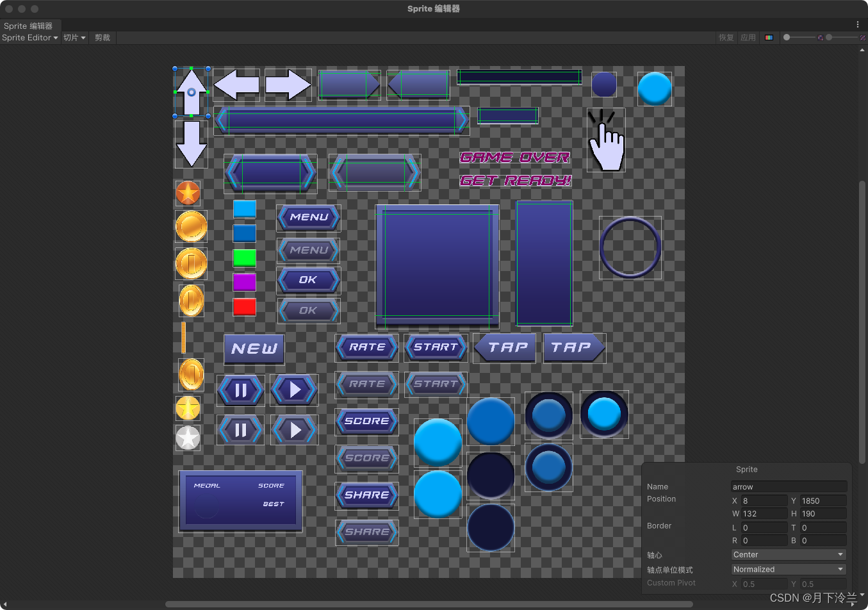This screenshot has width=868, height=610.
Task: Adjust the zoom slider in toolbar
Action: [x=799, y=38]
